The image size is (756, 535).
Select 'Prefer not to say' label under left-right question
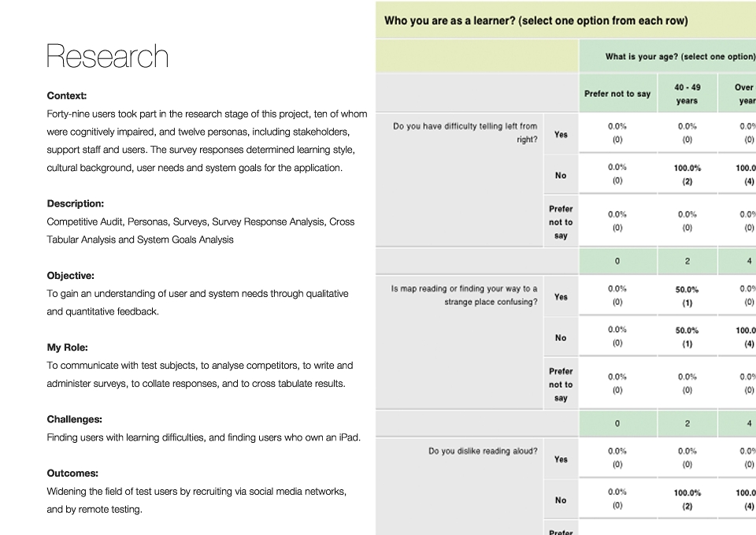(x=561, y=222)
